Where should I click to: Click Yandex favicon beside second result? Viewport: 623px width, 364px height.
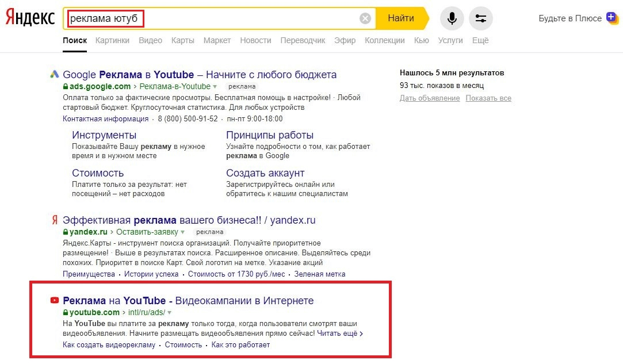(x=55, y=220)
